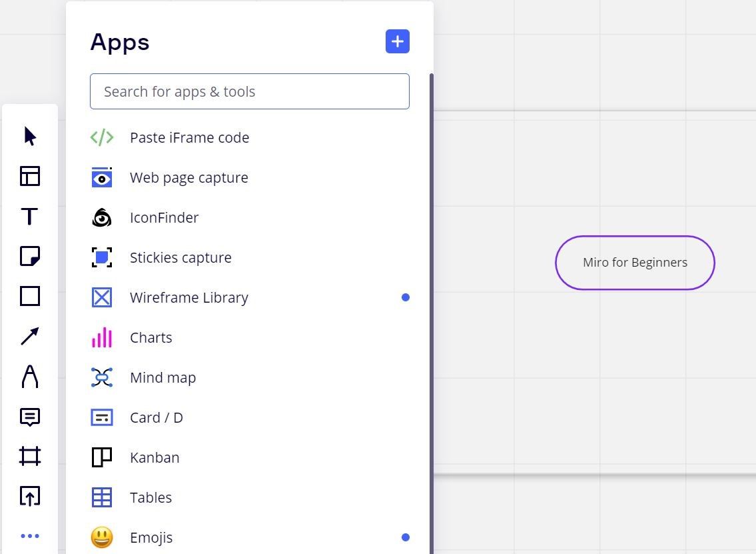Open the Mind map app
This screenshot has width=756, height=554.
pyautogui.click(x=163, y=377)
